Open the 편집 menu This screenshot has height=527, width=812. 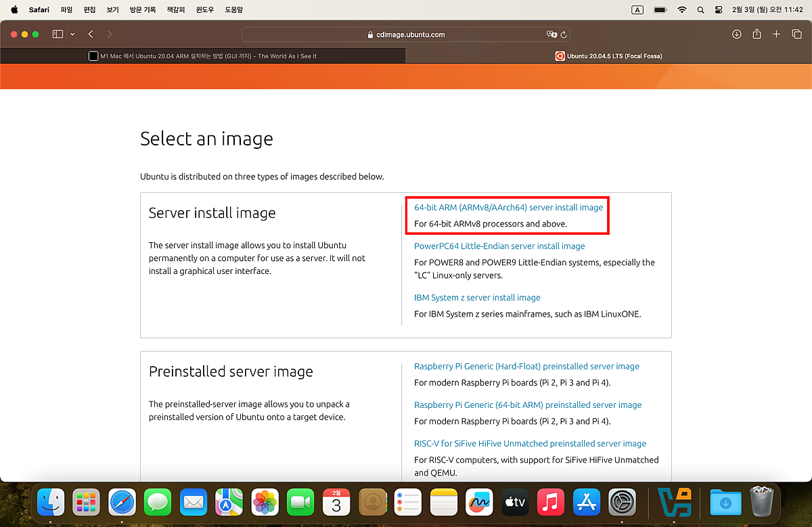89,10
